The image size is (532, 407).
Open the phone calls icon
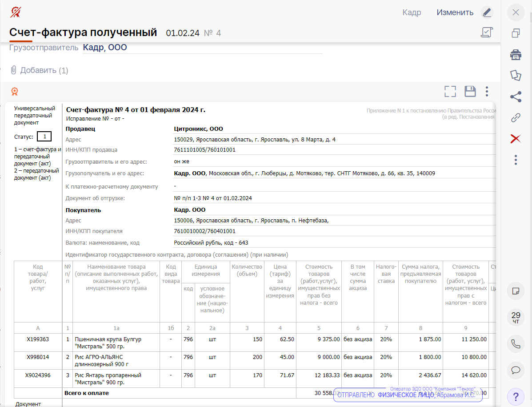coord(516,344)
